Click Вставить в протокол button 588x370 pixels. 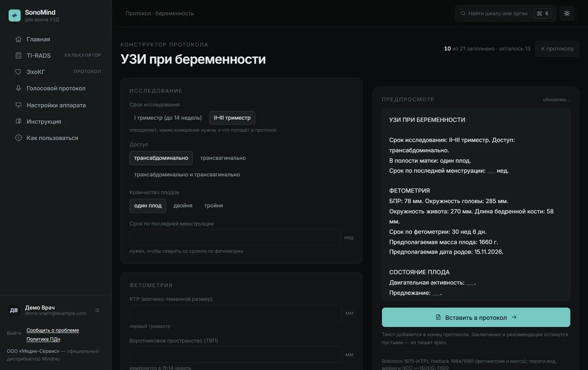(476, 317)
